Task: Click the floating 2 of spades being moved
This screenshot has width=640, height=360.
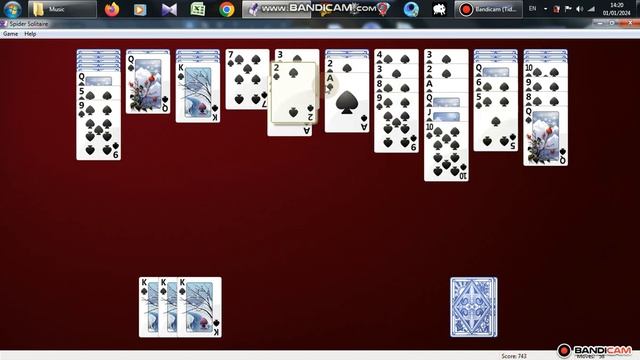Action: pyautogui.click(x=293, y=92)
